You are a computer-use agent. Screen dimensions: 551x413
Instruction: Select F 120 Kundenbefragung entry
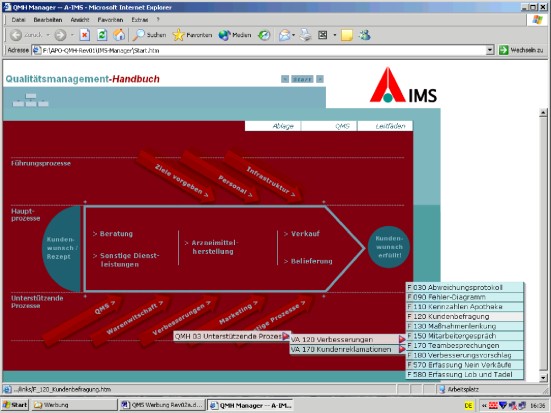pos(465,316)
